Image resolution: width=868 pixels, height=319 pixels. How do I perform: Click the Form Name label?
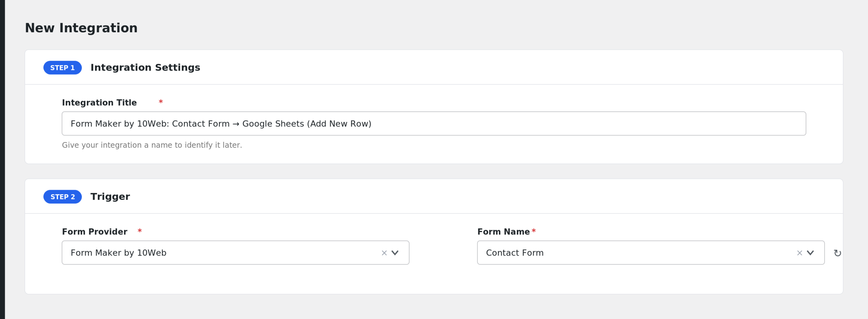coord(504,232)
